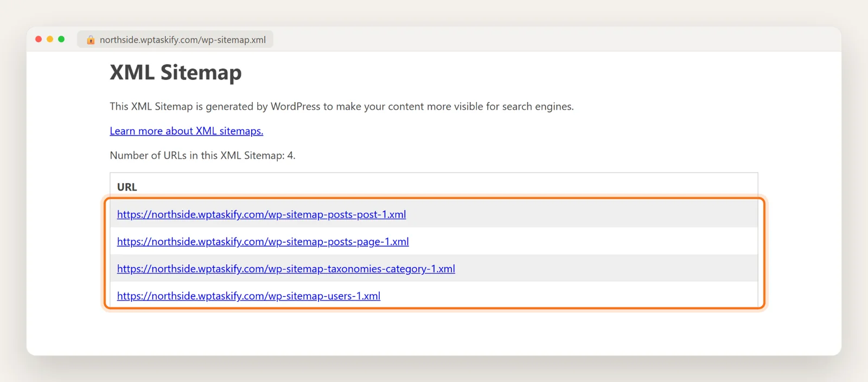Open the wp-sitemap-taxonomies-category-1.xml link
868x382 pixels.
coord(286,269)
